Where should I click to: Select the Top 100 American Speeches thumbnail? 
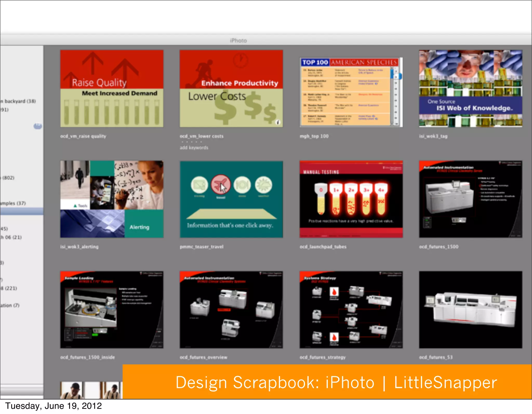coord(351,92)
